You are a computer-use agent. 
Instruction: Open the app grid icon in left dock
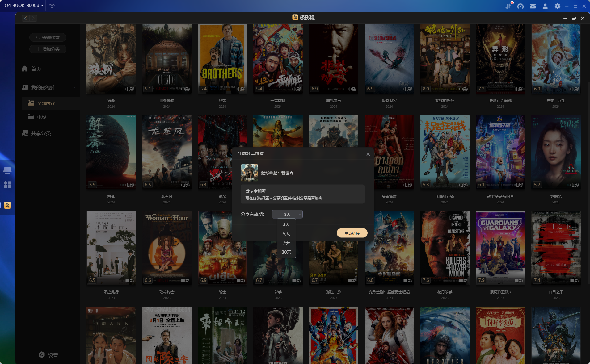coord(7,185)
